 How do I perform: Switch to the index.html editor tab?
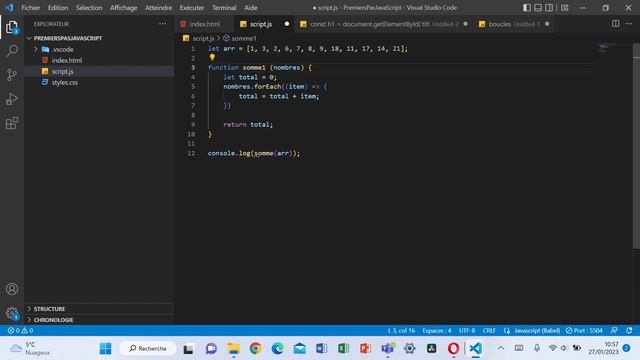[x=204, y=24]
